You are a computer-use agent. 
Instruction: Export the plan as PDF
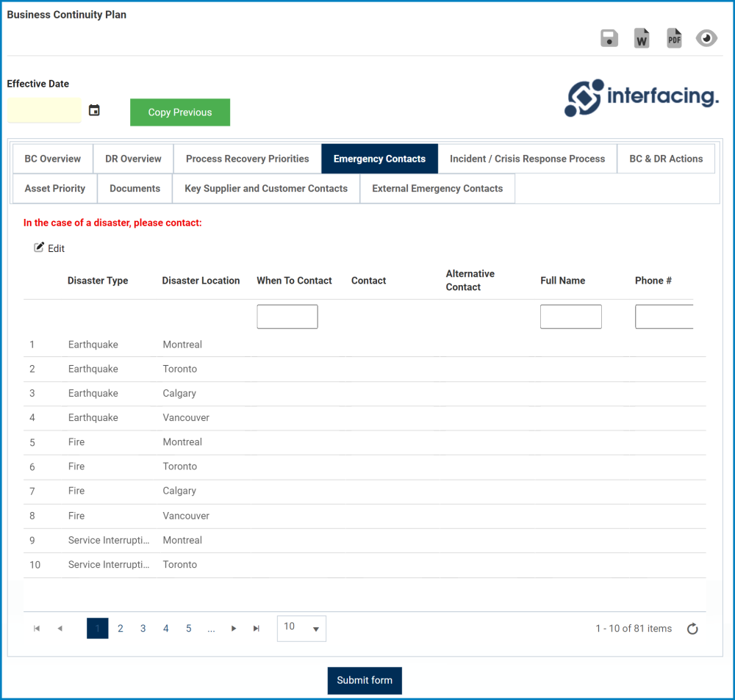[674, 38]
